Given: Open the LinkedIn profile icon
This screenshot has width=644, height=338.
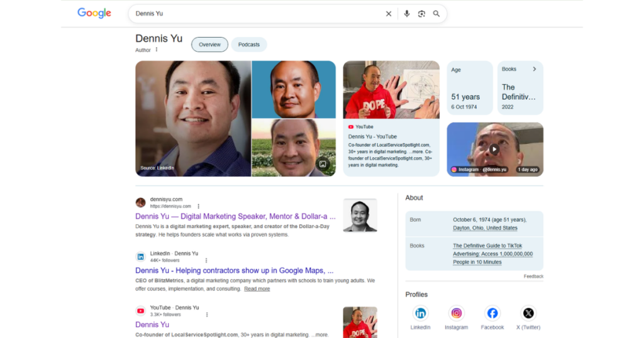Looking at the screenshot, I should 420,313.
